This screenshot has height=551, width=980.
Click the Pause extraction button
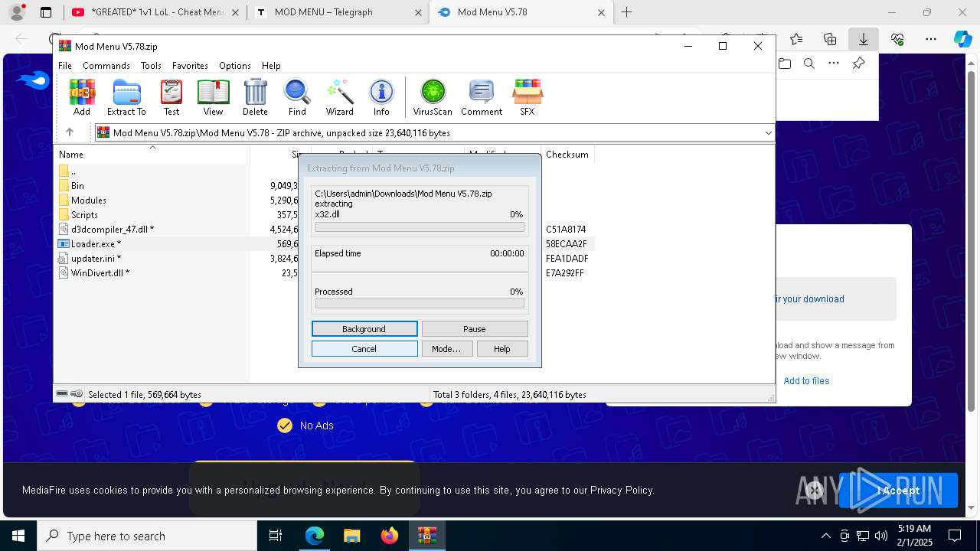point(475,329)
